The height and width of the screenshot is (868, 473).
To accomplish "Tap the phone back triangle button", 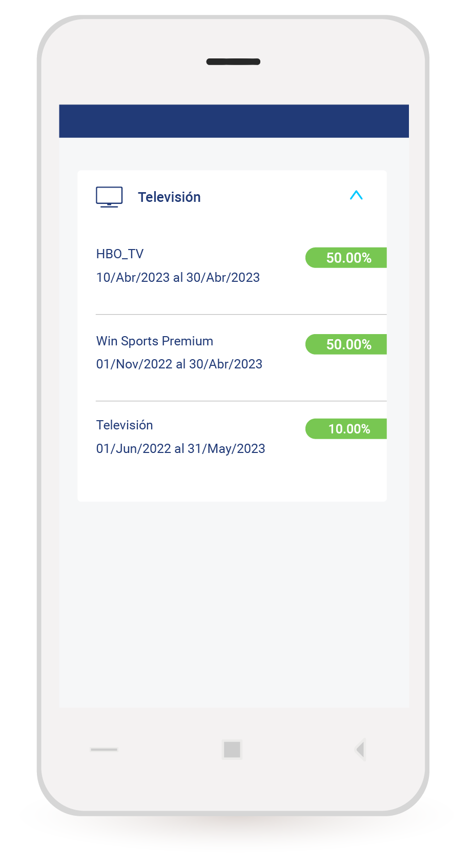I will (x=360, y=750).
